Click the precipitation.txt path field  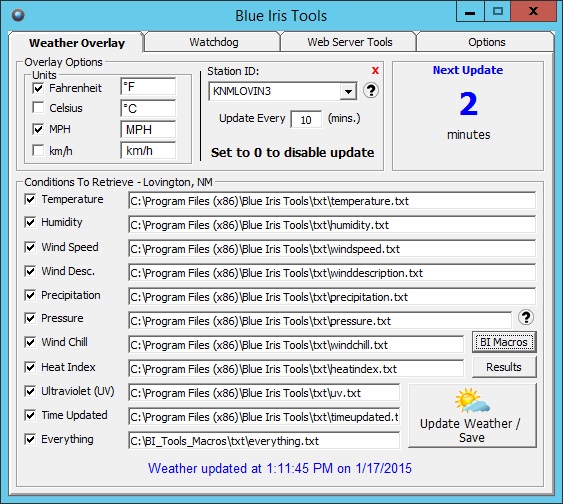coord(332,297)
